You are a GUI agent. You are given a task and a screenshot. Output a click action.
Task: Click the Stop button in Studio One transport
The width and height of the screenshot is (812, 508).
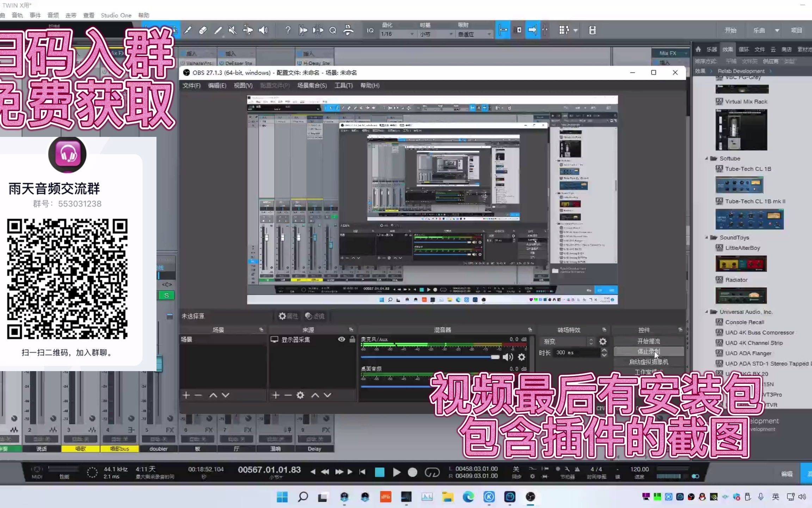[380, 472]
